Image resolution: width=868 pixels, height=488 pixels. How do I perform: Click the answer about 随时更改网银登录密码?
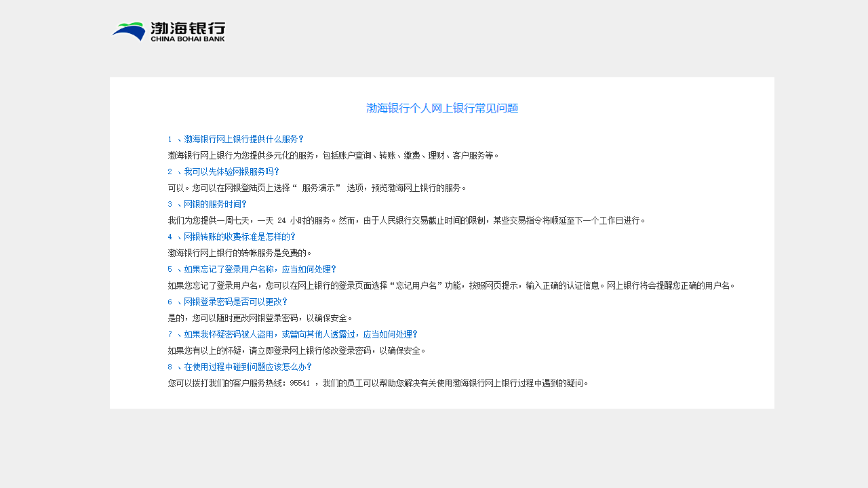click(258, 318)
